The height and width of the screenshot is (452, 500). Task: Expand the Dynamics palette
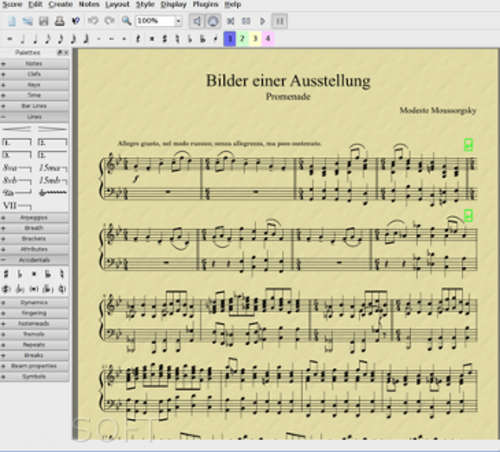[34, 302]
